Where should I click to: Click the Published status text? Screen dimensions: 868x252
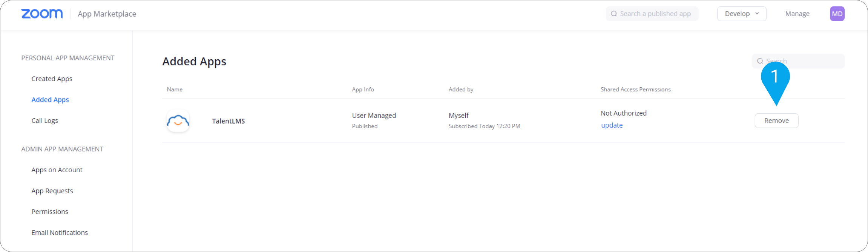365,126
